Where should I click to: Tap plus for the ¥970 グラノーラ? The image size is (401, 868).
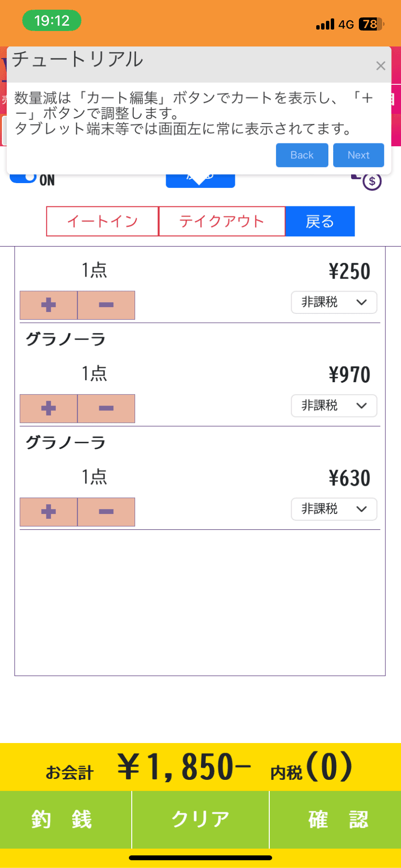coord(48,408)
